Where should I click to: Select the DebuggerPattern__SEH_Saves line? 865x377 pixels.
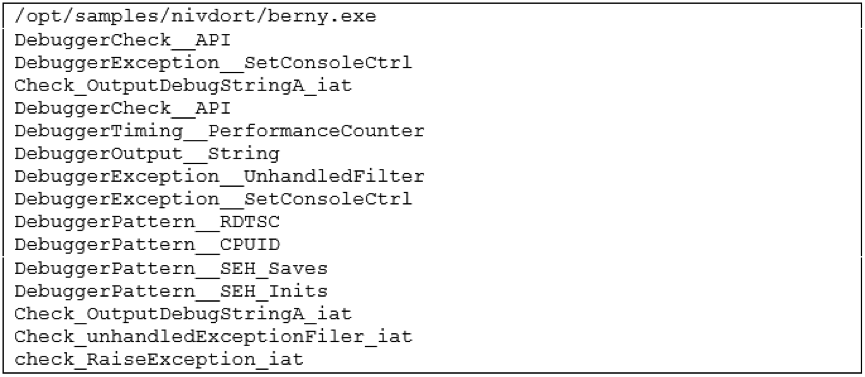pos(171,268)
